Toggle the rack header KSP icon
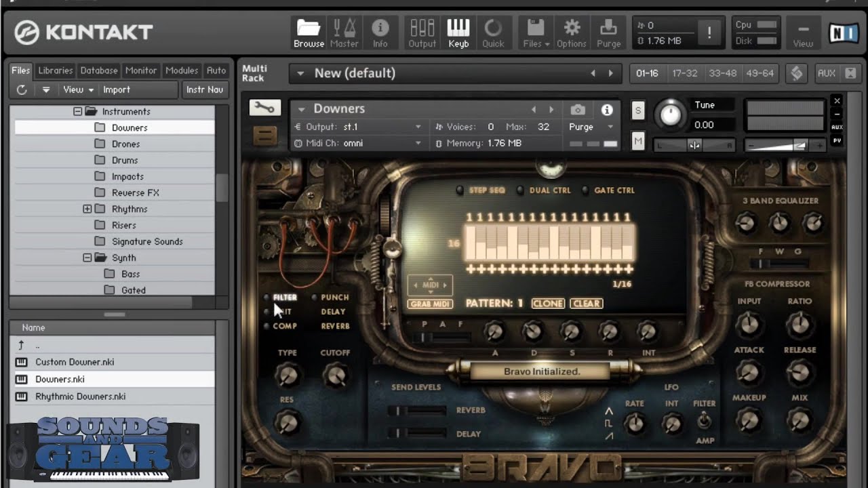 click(797, 73)
